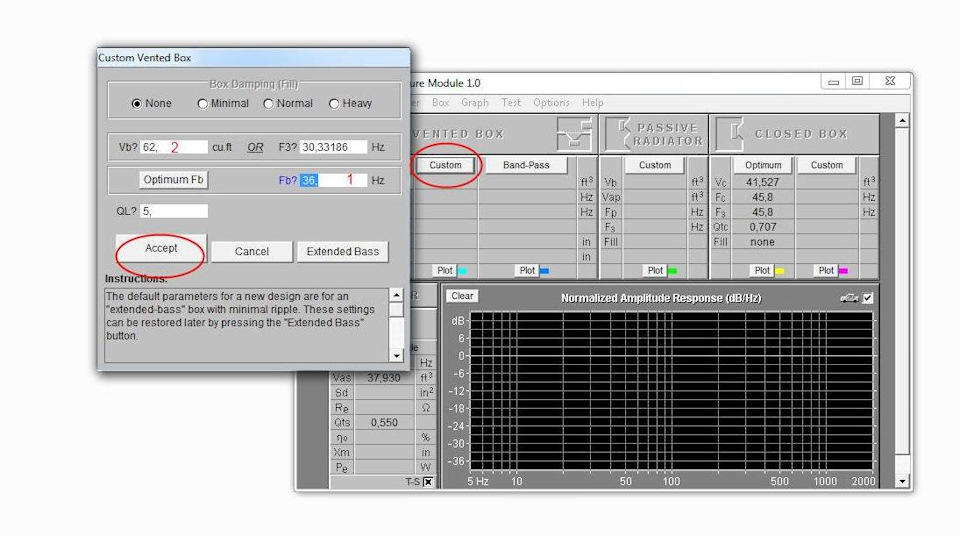
Task: Plot the closed box optimum yellow curve
Action: pos(762,270)
